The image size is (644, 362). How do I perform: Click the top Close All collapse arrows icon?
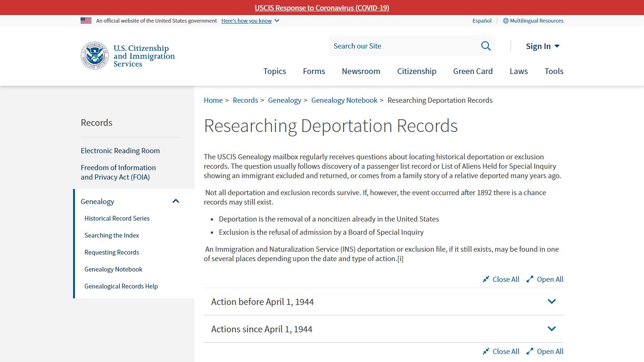(x=486, y=280)
